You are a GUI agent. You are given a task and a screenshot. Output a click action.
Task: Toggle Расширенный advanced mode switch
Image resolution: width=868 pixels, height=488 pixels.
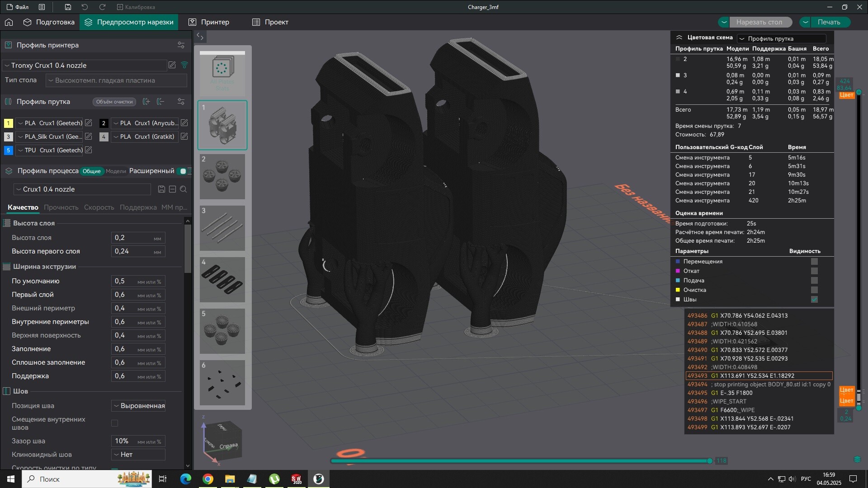pos(182,171)
